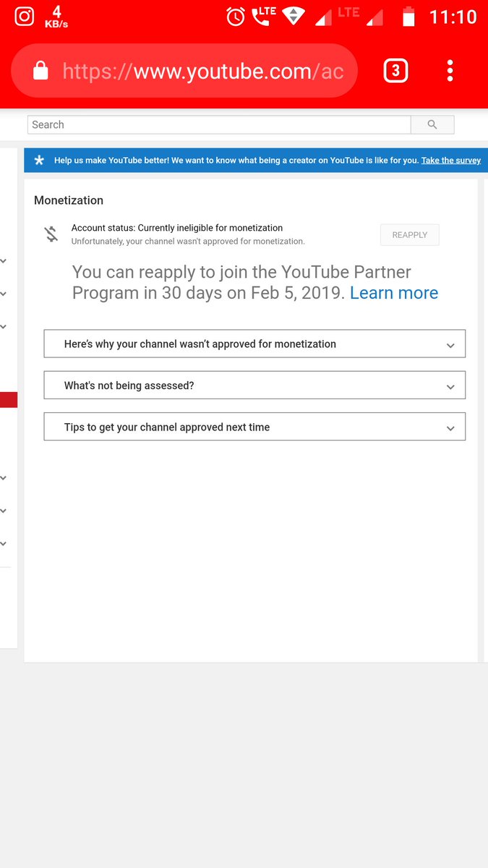Image resolution: width=488 pixels, height=868 pixels.
Task: Tap the padlock secure-site icon
Action: coord(41,71)
